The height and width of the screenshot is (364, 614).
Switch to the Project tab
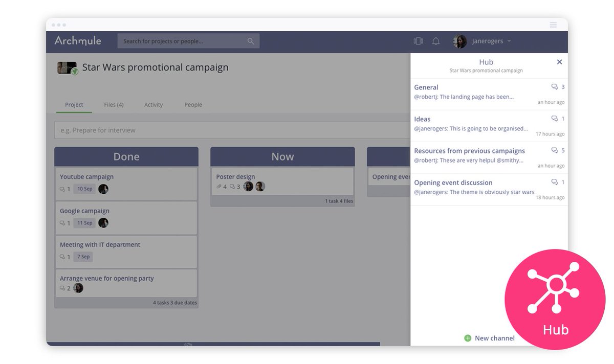(74, 105)
